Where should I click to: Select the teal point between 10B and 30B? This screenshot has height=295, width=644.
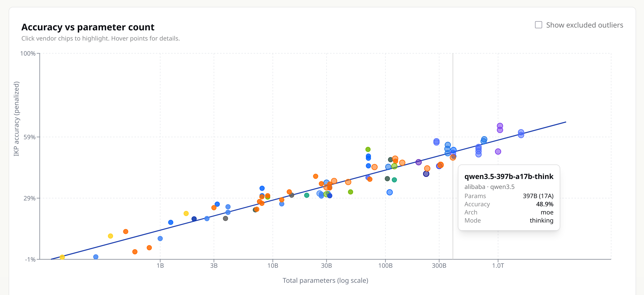coord(307,195)
